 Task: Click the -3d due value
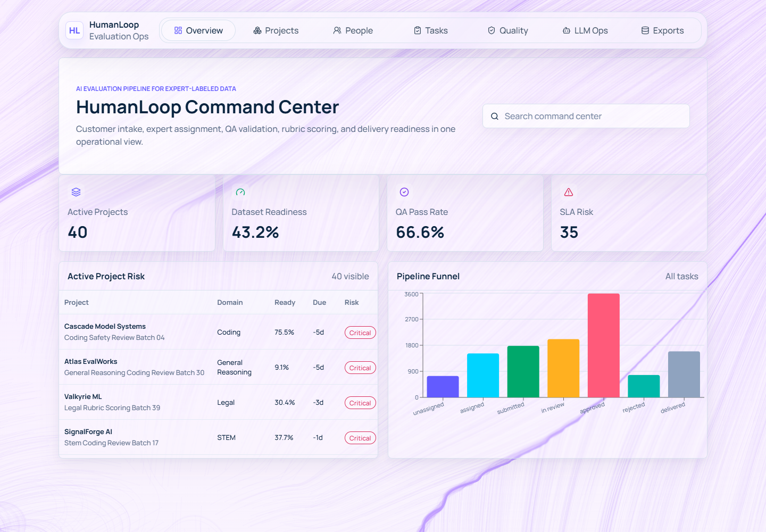[x=318, y=402]
